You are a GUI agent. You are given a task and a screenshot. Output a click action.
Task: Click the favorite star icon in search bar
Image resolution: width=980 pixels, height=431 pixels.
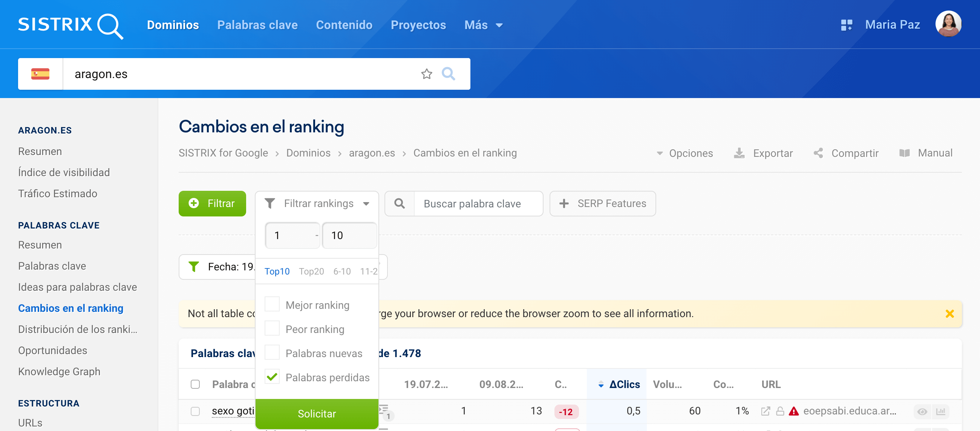tap(426, 74)
